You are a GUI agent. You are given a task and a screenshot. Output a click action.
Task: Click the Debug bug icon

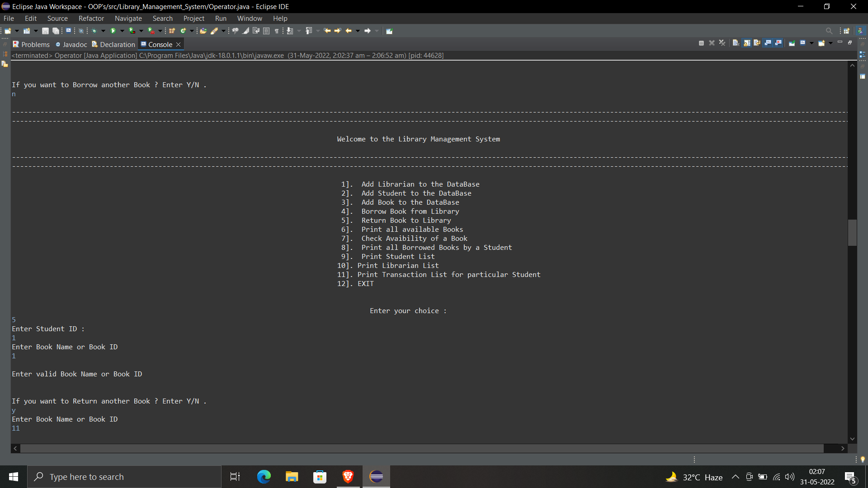pyautogui.click(x=94, y=31)
